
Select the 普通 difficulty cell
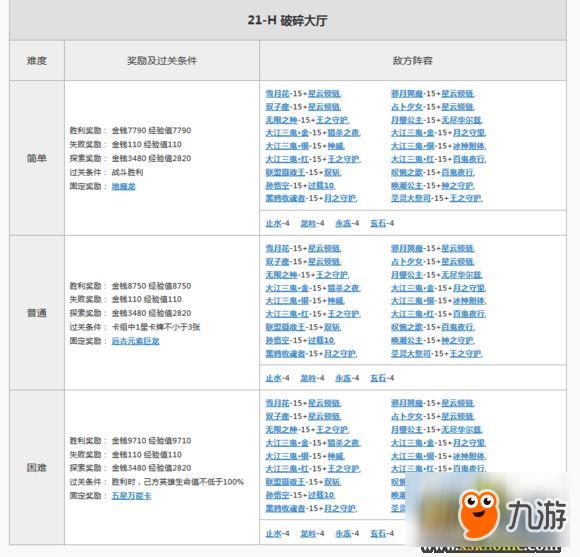click(37, 313)
